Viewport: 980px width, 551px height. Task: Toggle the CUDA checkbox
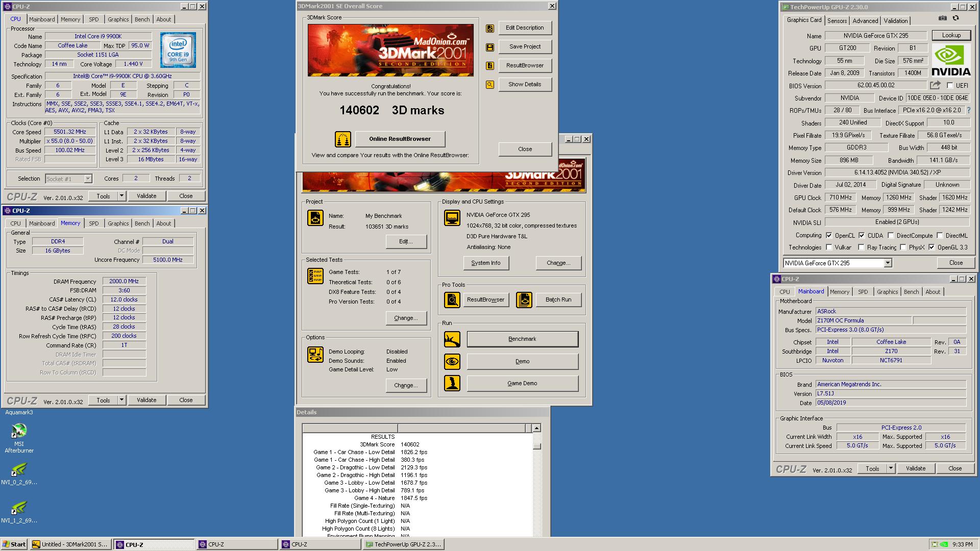862,236
